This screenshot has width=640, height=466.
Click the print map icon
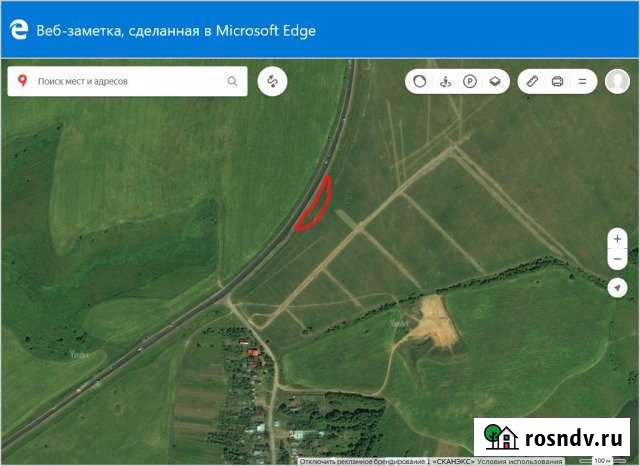(x=558, y=81)
